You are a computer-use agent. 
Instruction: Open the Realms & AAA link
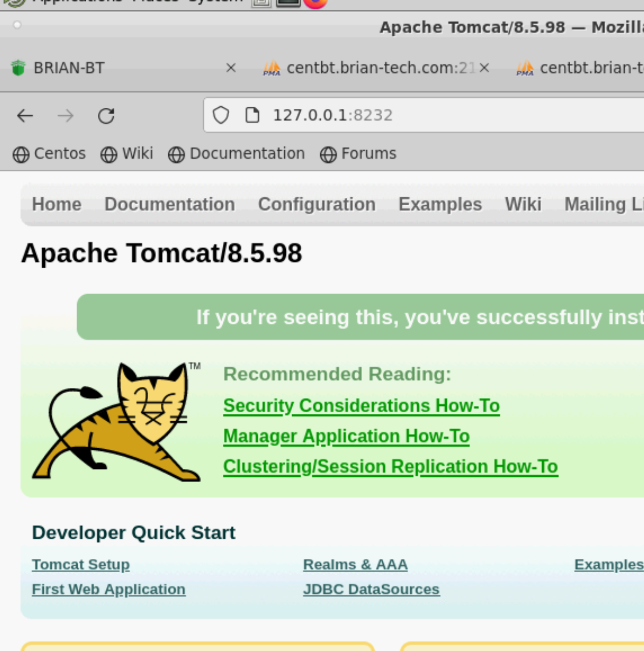355,564
